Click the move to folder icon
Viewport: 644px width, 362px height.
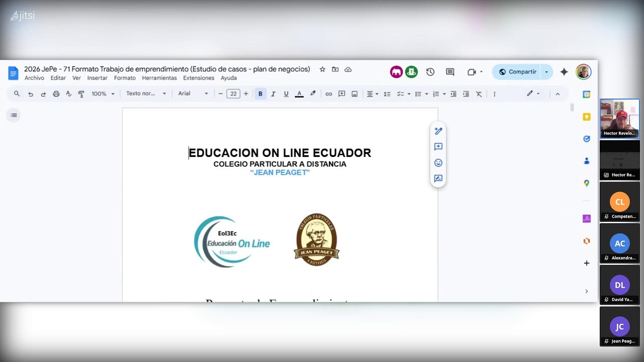point(335,69)
